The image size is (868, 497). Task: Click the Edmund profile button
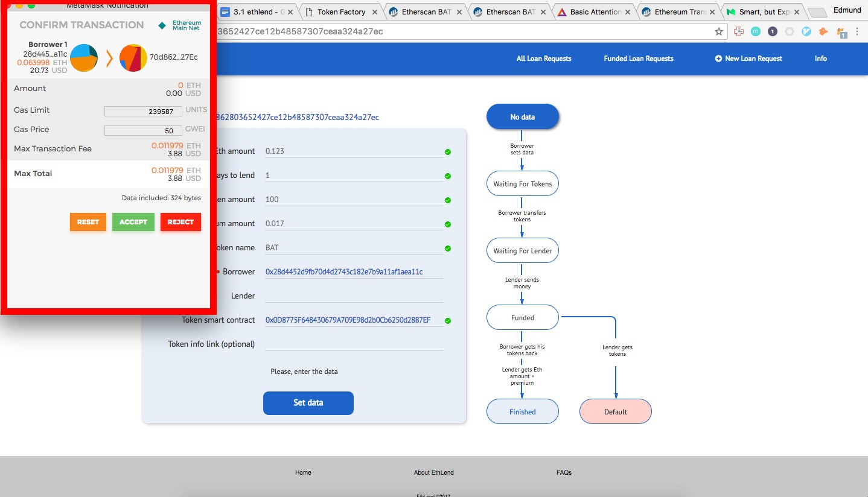(847, 10)
